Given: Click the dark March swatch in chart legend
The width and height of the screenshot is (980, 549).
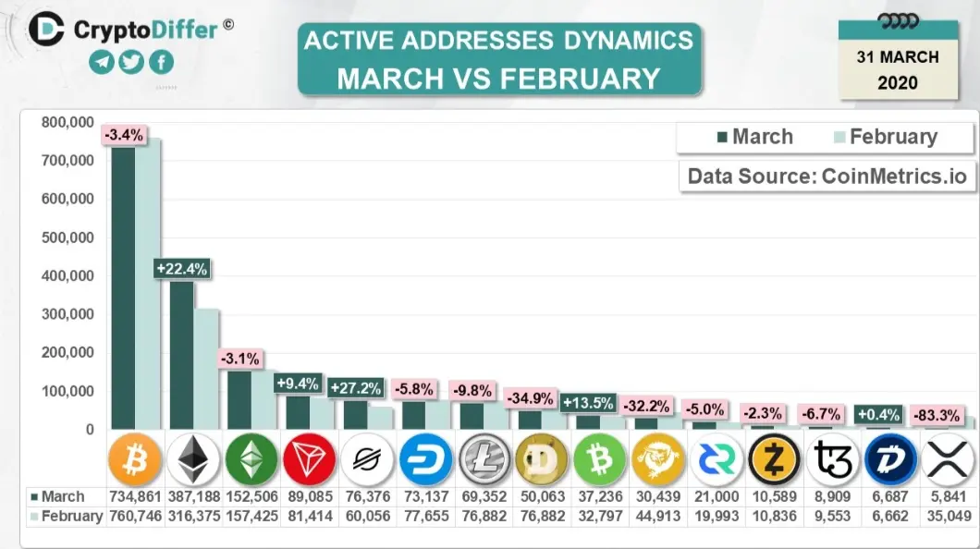Looking at the screenshot, I should pyautogui.click(x=722, y=137).
